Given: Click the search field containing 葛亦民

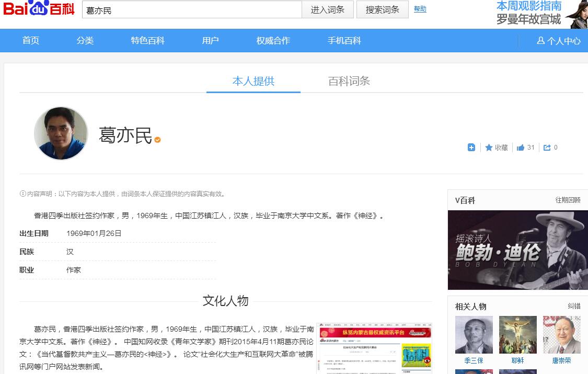Looking at the screenshot, I should point(191,10).
